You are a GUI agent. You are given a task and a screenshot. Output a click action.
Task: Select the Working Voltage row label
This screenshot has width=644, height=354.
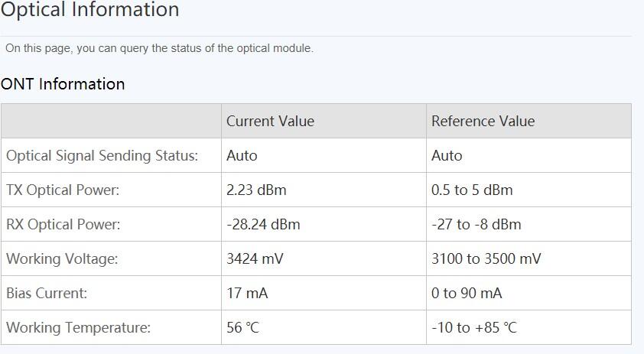(x=62, y=258)
